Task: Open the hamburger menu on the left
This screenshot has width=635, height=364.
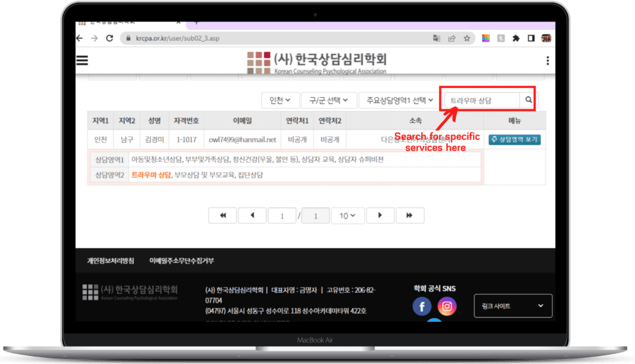Action: tap(82, 60)
